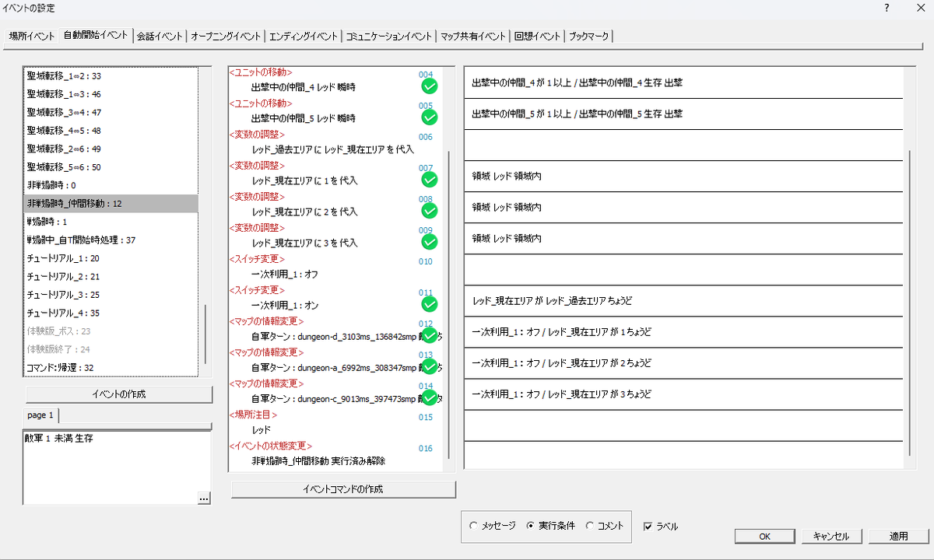This screenshot has width=934, height=560.
Task: Select greyed event 体験版終了 : 24
Action: tap(111, 348)
